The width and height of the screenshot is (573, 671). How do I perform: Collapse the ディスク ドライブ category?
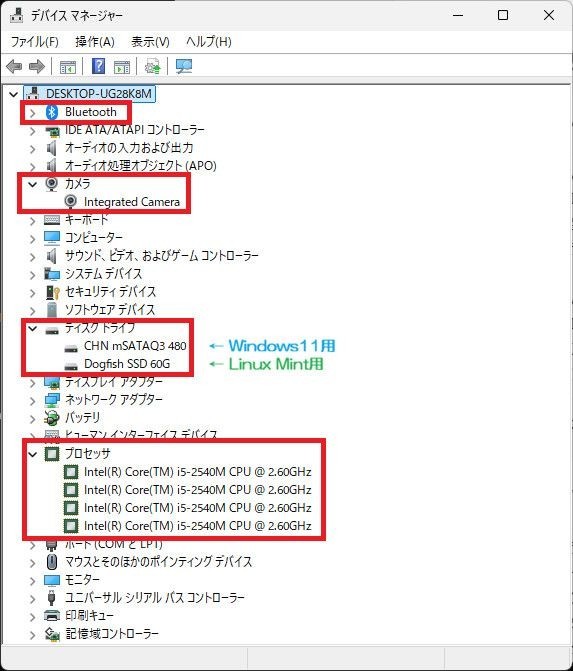33,328
